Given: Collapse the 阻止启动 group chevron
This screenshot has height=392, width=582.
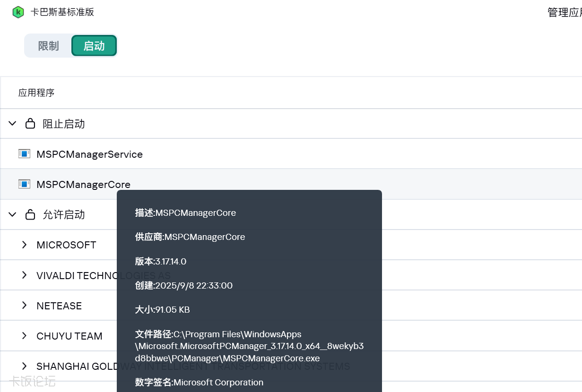Looking at the screenshot, I should [x=12, y=124].
